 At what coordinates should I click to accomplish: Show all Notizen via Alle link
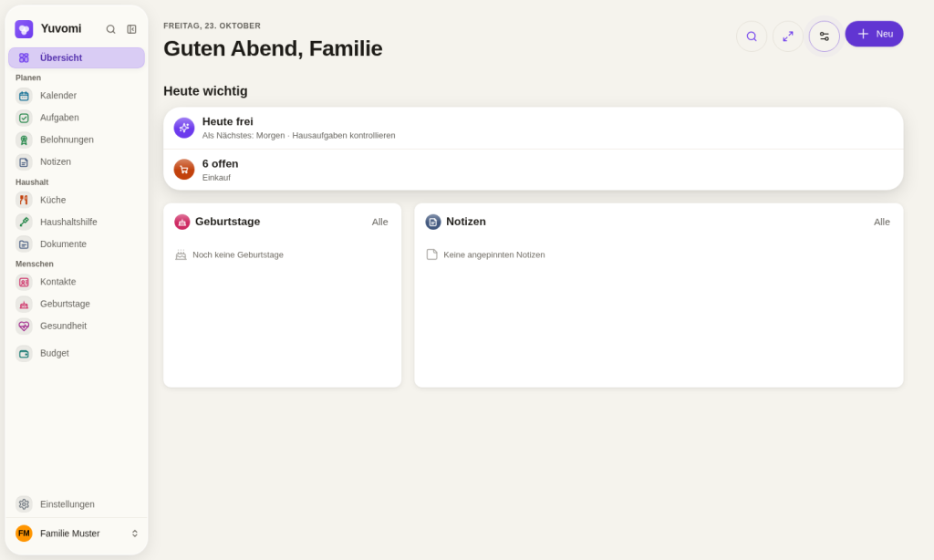coord(882,222)
